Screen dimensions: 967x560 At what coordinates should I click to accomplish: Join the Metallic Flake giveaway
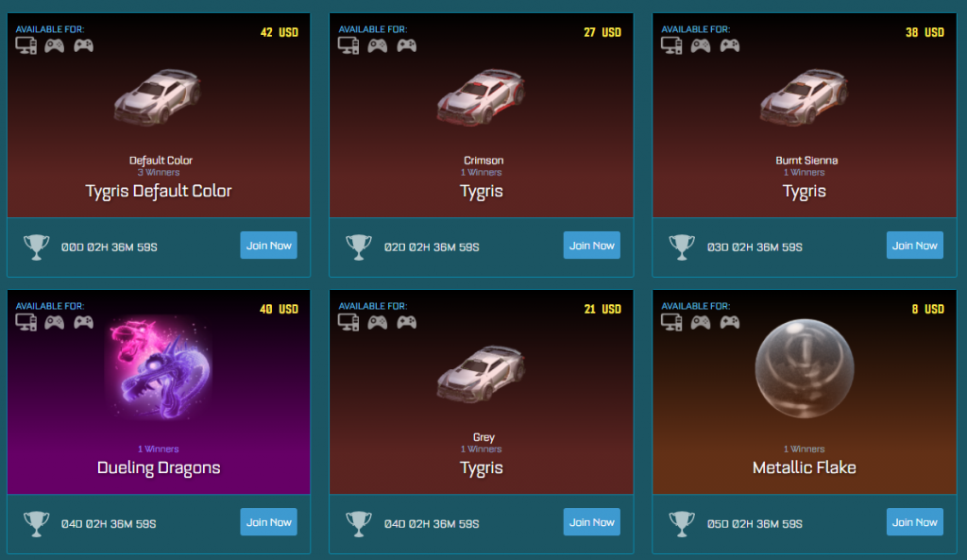tap(914, 522)
